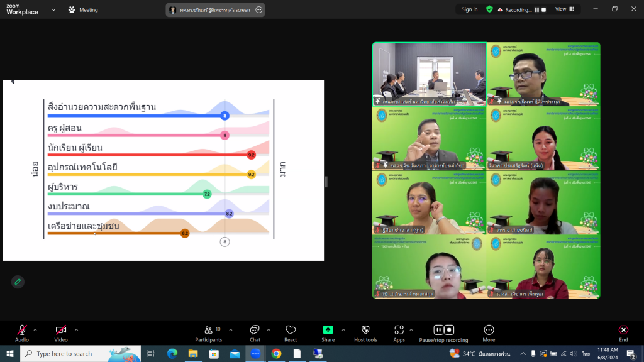Click the Windows taskbar search box

tap(71, 354)
